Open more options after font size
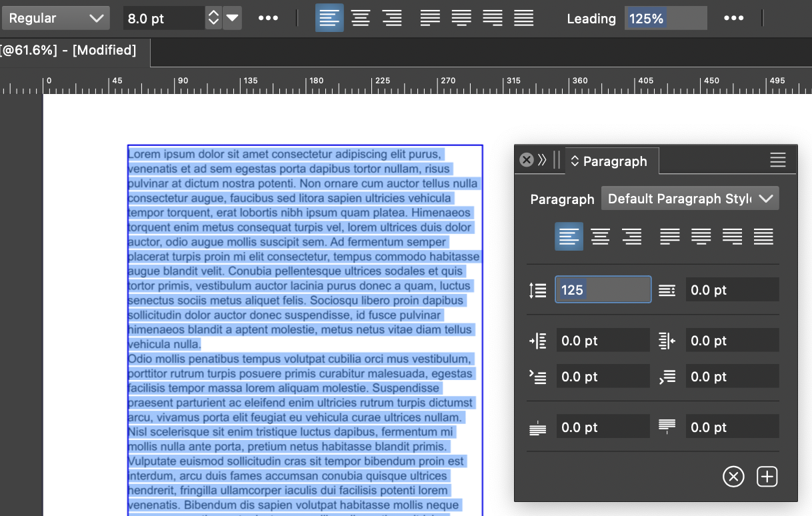The width and height of the screenshot is (812, 516). 268,18
